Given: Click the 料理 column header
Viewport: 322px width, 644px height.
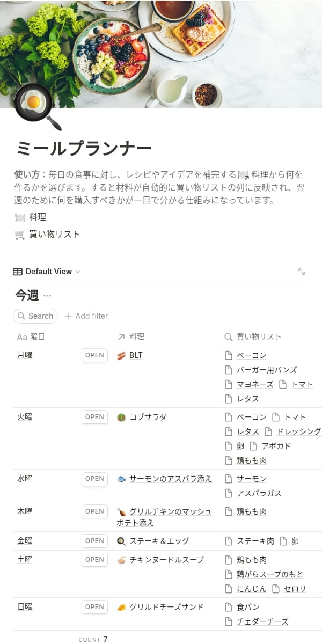Looking at the screenshot, I should point(136,337).
